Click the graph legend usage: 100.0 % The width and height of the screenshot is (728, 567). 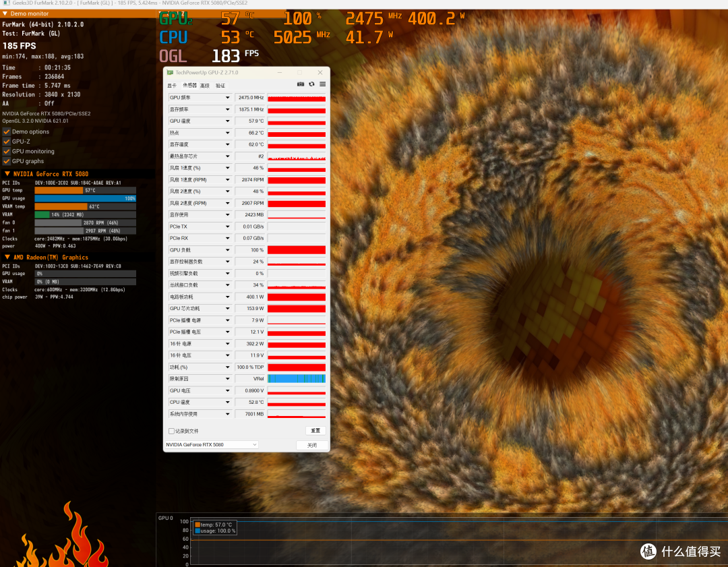coord(216,531)
